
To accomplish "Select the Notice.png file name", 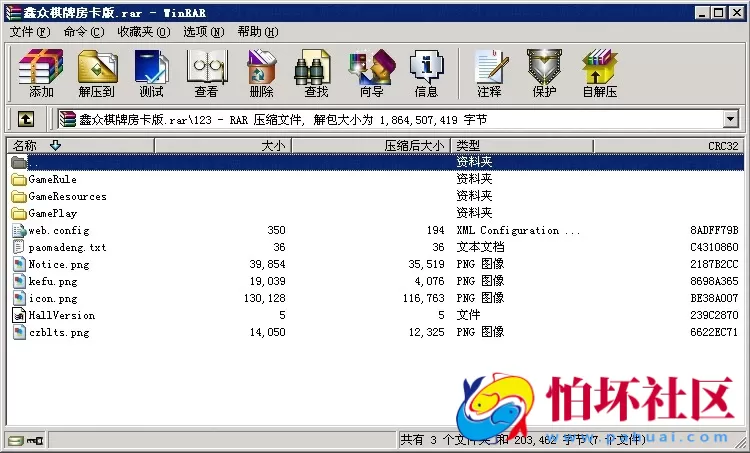I will click(59, 265).
